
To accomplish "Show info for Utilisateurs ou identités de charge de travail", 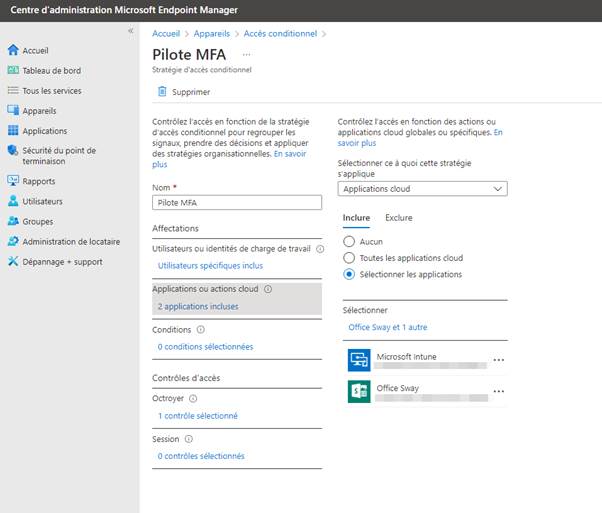I will coord(320,249).
